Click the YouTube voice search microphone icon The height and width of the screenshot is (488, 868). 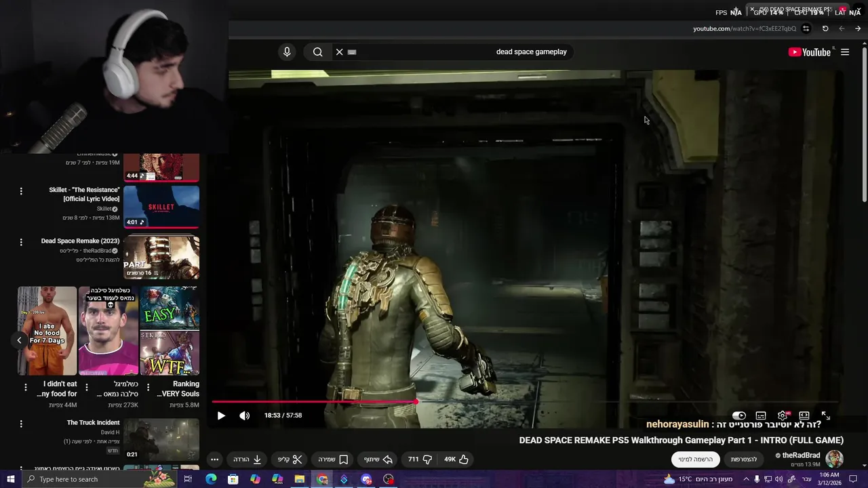[287, 52]
